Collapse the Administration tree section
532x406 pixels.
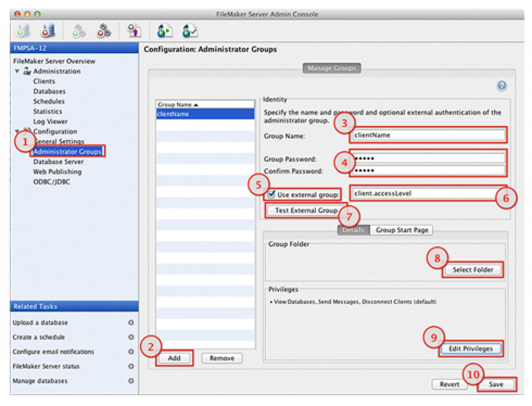click(x=17, y=71)
